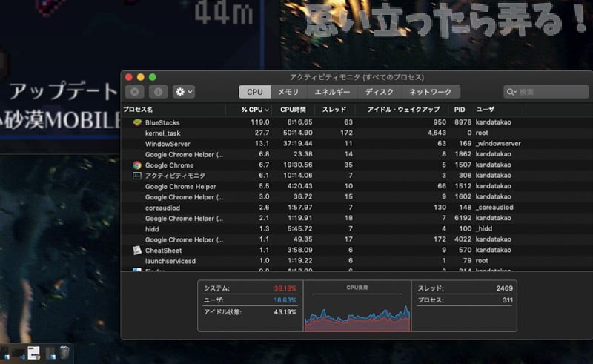Click the magnifier icon in search field
The height and width of the screenshot is (364, 593).
coord(511,92)
